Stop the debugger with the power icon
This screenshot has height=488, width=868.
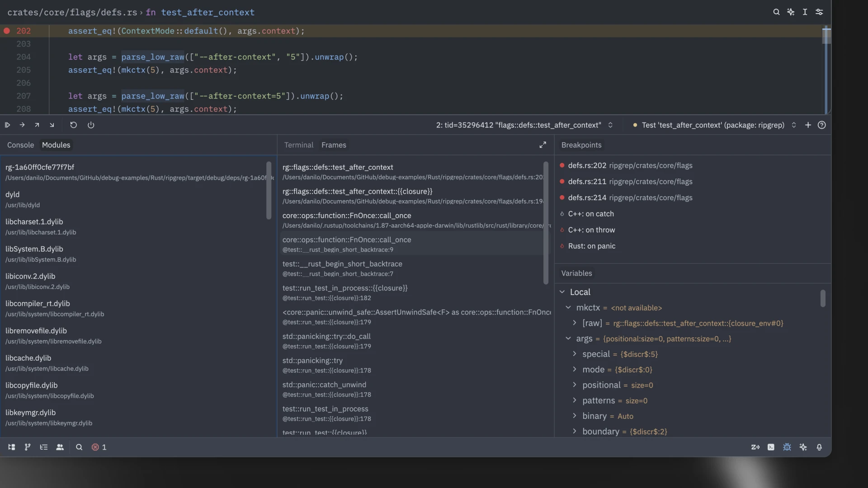(91, 125)
